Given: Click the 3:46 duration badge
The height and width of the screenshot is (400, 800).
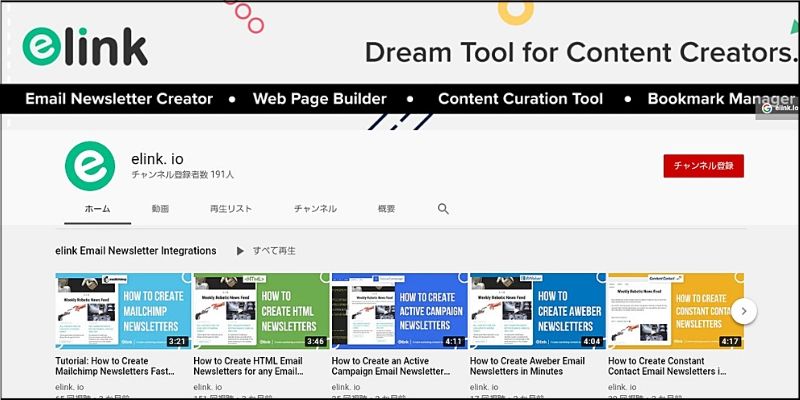Looking at the screenshot, I should point(316,341).
